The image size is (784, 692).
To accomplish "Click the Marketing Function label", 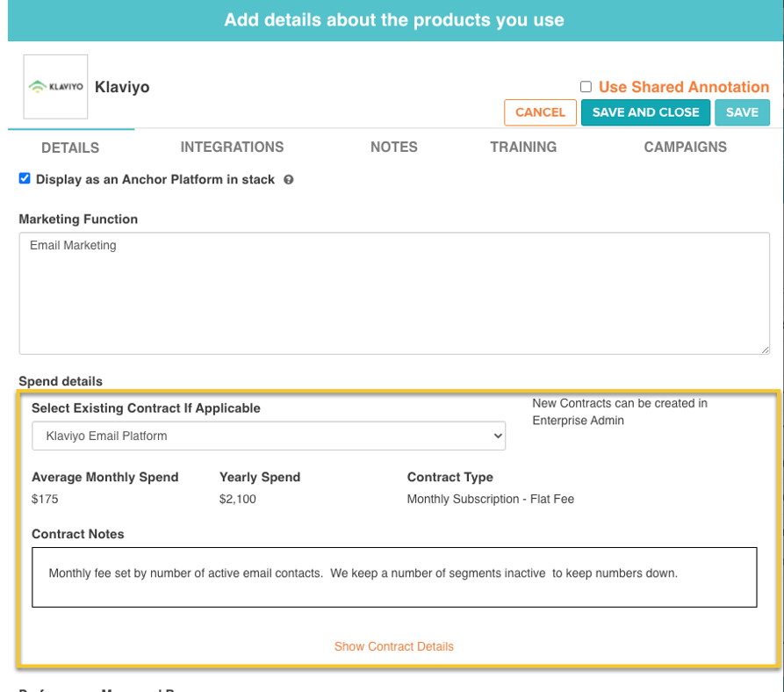I will 78,219.
